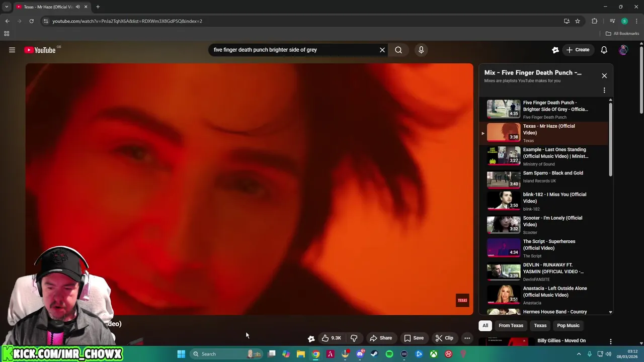Like the video with thumbs up
This screenshot has width=644, height=362.
click(x=332, y=338)
